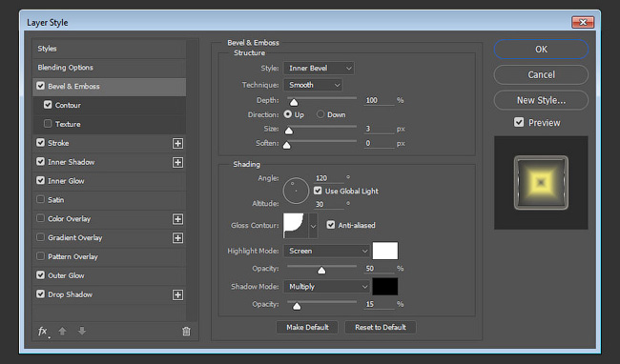Image resolution: width=620 pixels, height=364 pixels.
Task: Click the Angle value field showing 120
Action: tap(329, 178)
